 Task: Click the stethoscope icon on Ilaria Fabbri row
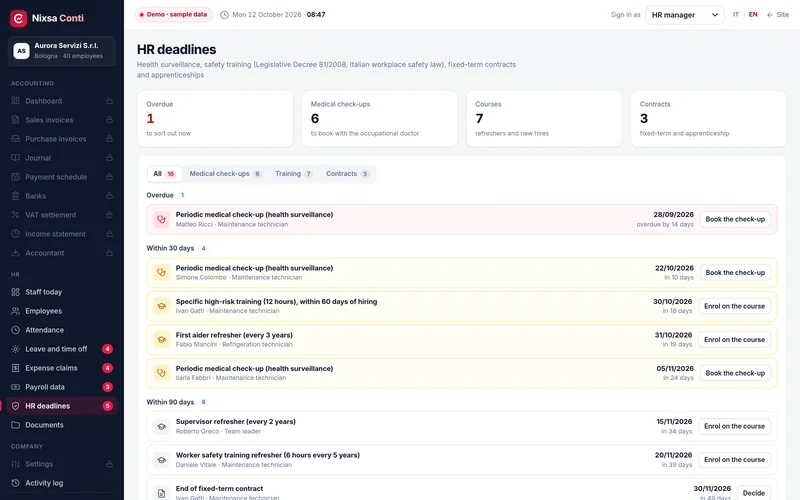161,373
